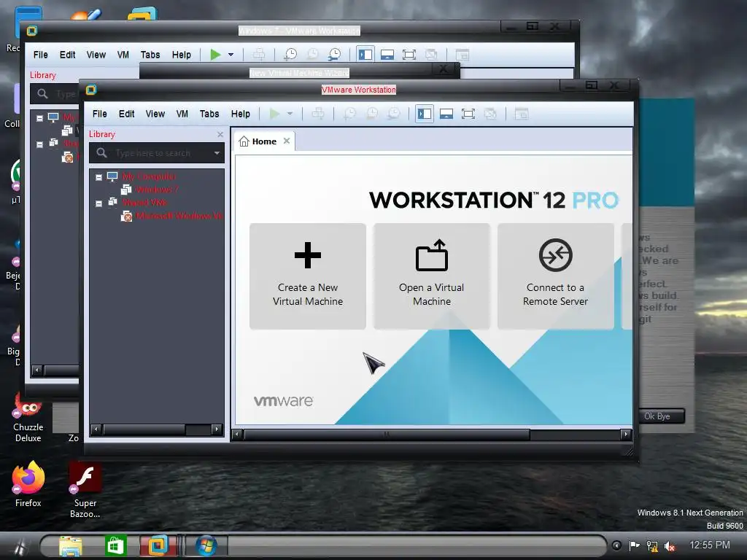This screenshot has width=747, height=560.
Task: Click Unity icon in the Windows 7 window toolbar
Action: (431, 55)
